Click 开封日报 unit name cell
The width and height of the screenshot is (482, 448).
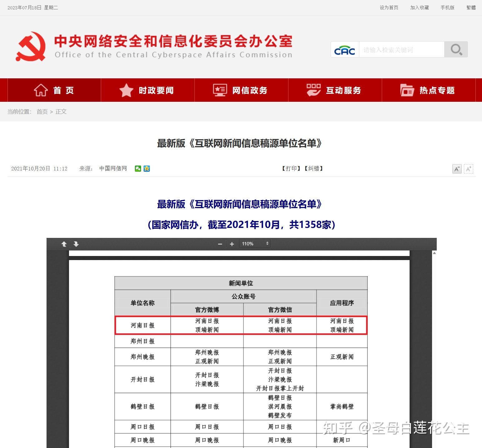pos(143,380)
